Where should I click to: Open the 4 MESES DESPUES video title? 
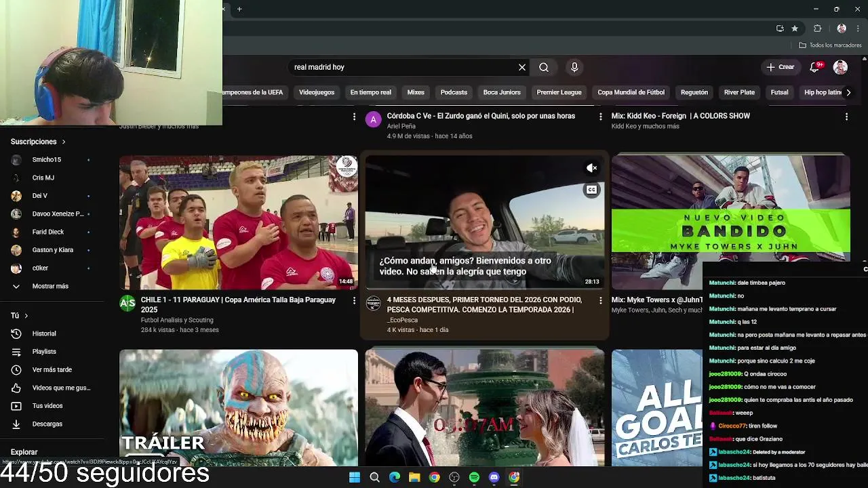[x=485, y=305]
